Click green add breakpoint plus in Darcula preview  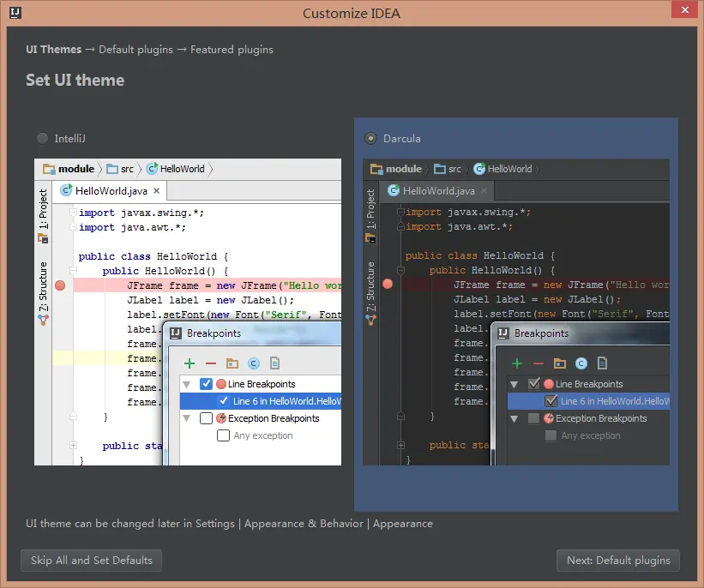[x=517, y=363]
